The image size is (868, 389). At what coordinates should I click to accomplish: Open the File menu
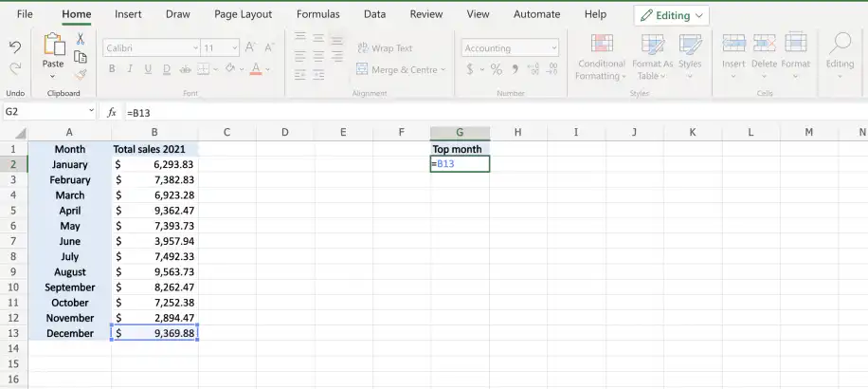pos(25,14)
